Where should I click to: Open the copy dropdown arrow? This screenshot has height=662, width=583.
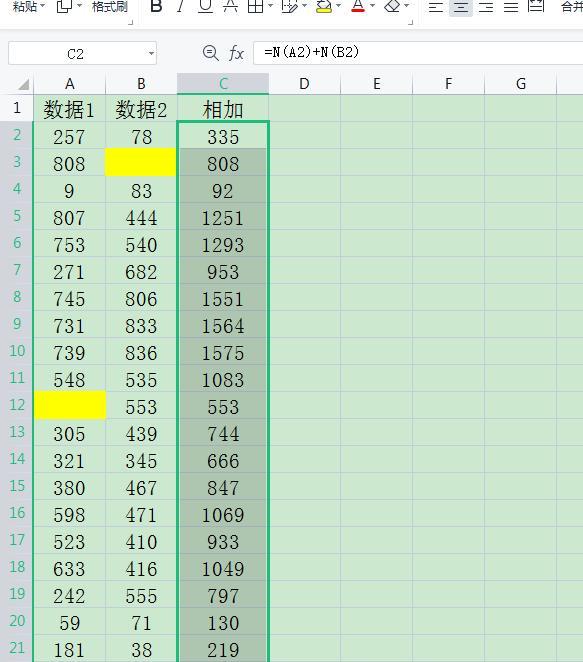coord(79,6)
